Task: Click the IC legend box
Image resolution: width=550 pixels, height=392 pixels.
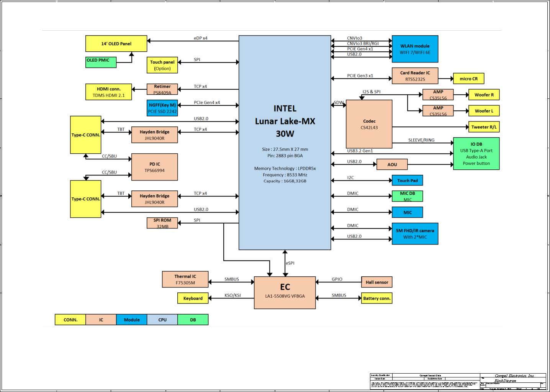Action: point(101,320)
